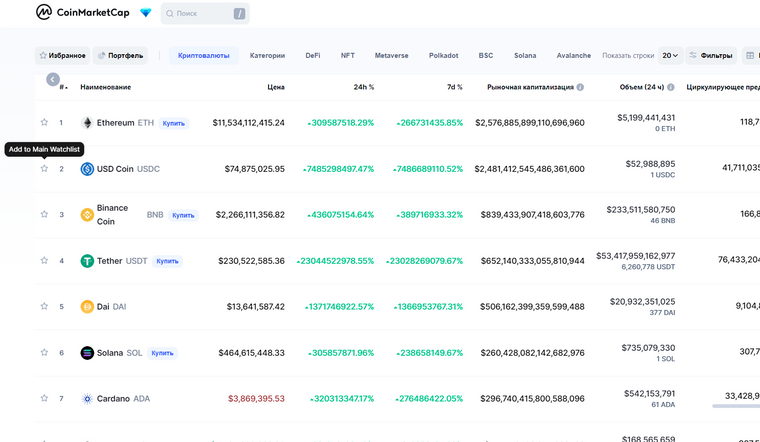This screenshot has height=442, width=760.
Task: Select the Avalanche tab
Action: coord(573,55)
